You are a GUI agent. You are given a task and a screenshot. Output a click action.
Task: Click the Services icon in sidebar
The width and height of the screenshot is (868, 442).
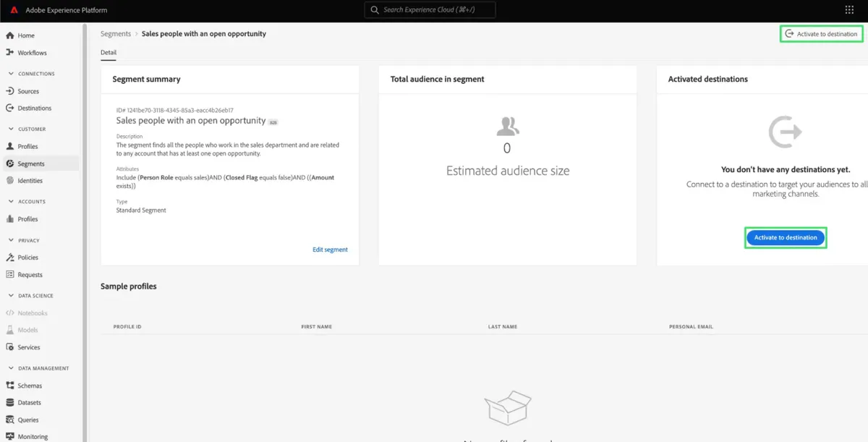tap(10, 347)
